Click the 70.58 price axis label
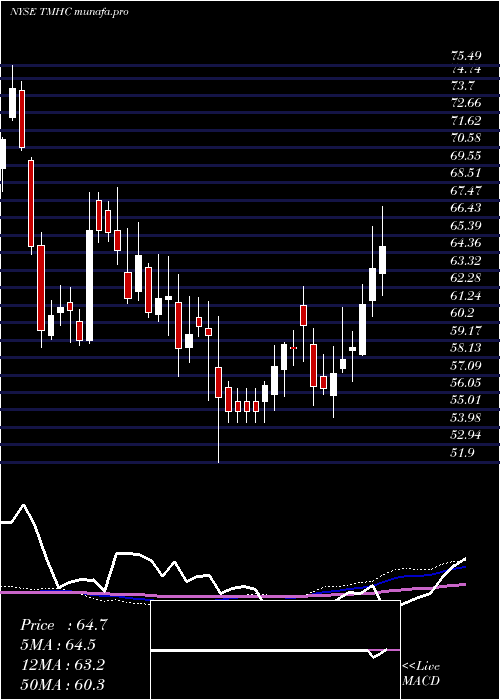500x700 pixels. click(466, 138)
